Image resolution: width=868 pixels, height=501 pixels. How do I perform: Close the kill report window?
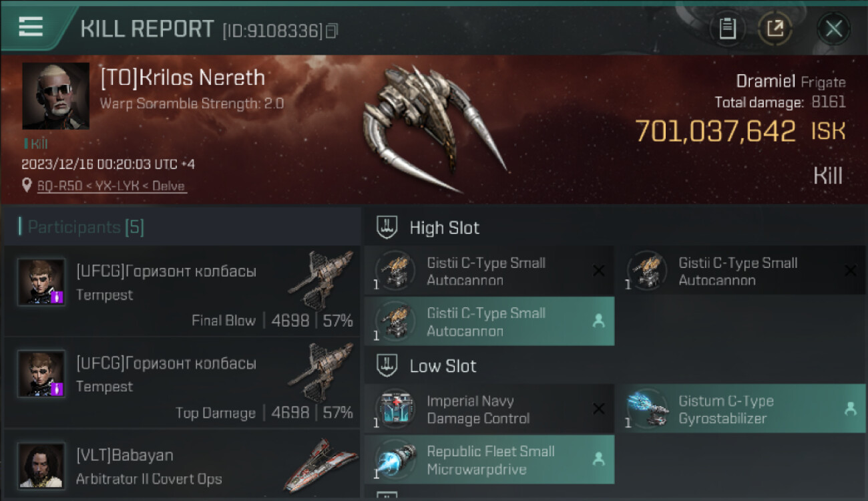(834, 29)
